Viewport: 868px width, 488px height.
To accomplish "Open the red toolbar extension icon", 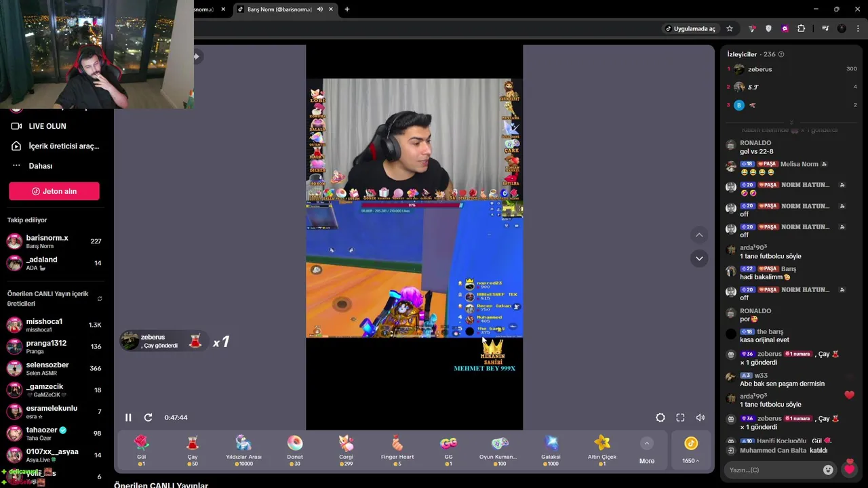I will pos(752,28).
